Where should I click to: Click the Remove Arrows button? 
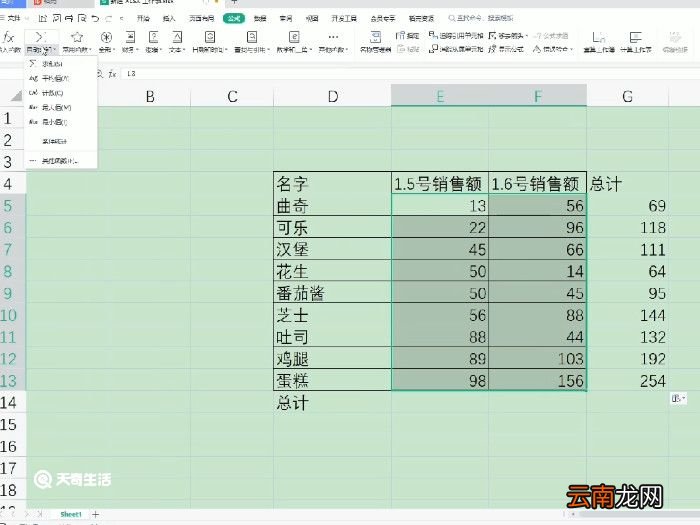click(506, 35)
